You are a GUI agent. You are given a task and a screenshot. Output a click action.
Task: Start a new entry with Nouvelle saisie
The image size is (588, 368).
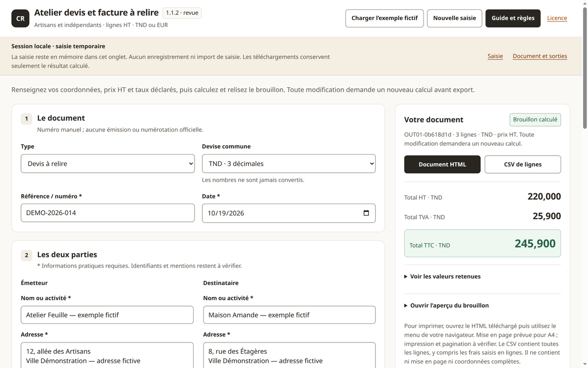coord(454,18)
